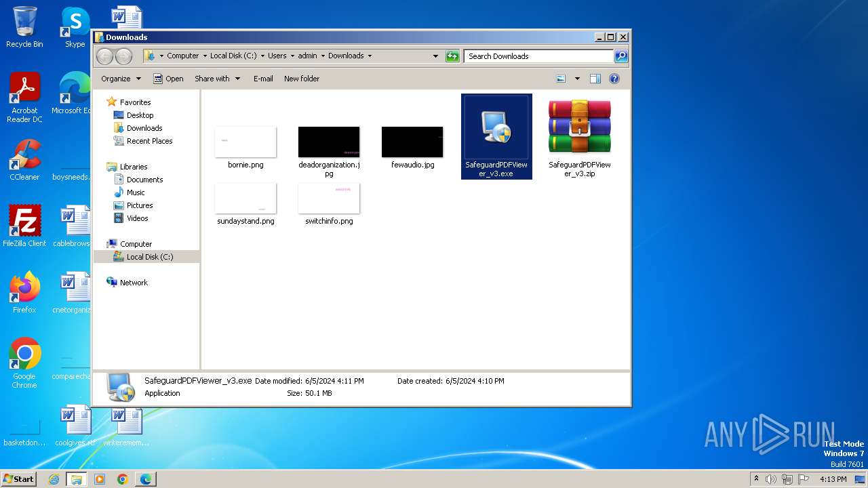Select fewaudio.jpg thumbnail
Screen dimensions: 868x488
pyautogui.click(x=412, y=142)
